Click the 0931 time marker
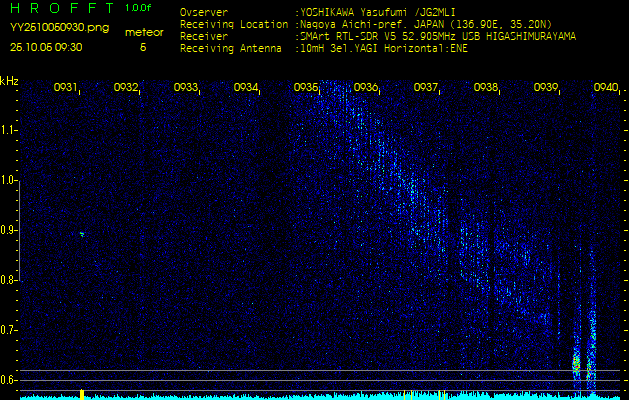This screenshot has width=629, height=400. pos(66,88)
